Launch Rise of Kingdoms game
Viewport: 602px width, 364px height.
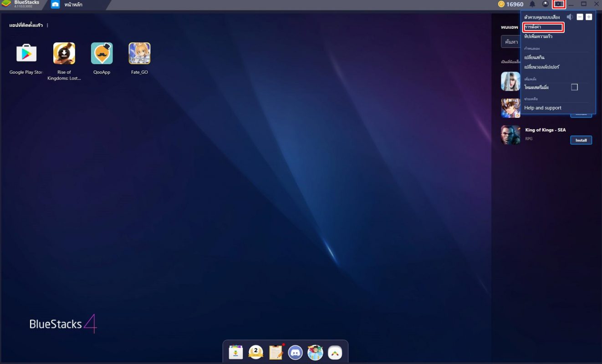click(64, 54)
